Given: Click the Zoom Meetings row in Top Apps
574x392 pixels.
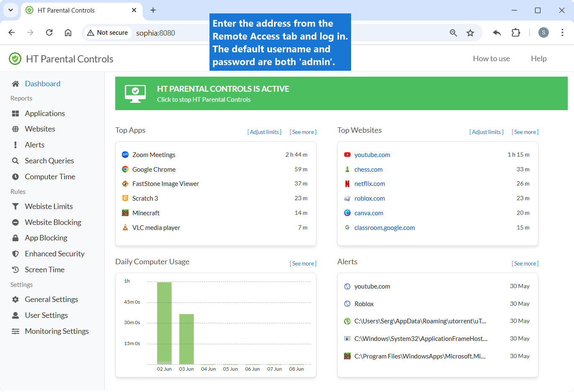Looking at the screenshot, I should coord(215,155).
